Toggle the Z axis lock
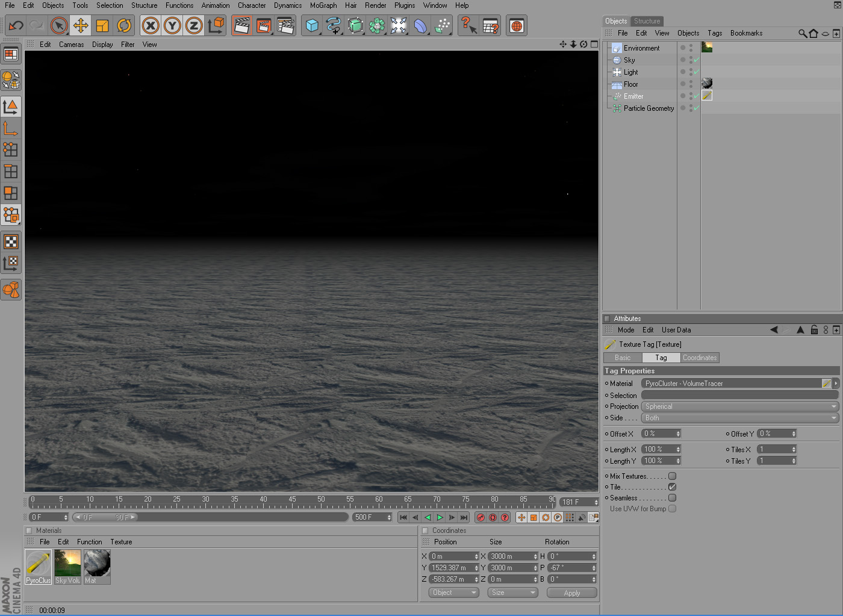 pos(193,25)
